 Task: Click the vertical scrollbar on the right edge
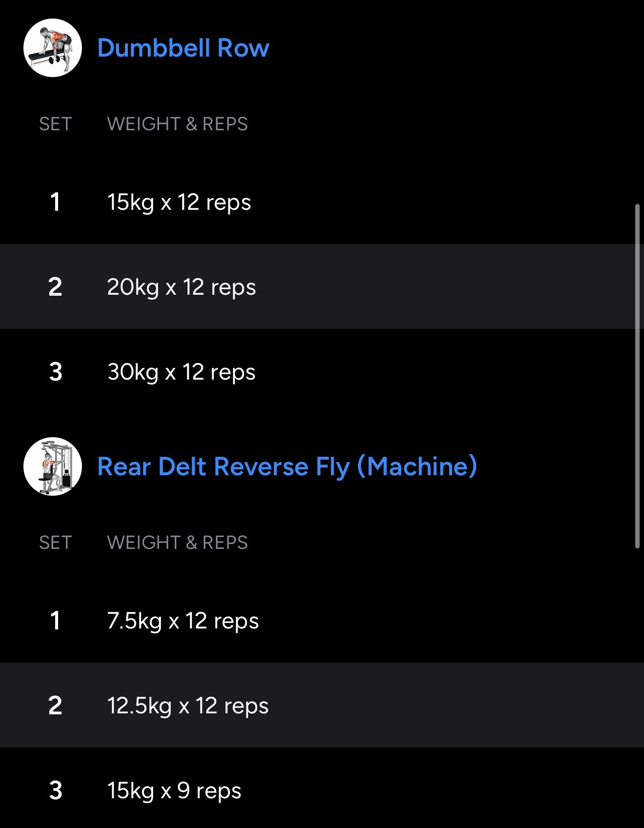tap(637, 376)
